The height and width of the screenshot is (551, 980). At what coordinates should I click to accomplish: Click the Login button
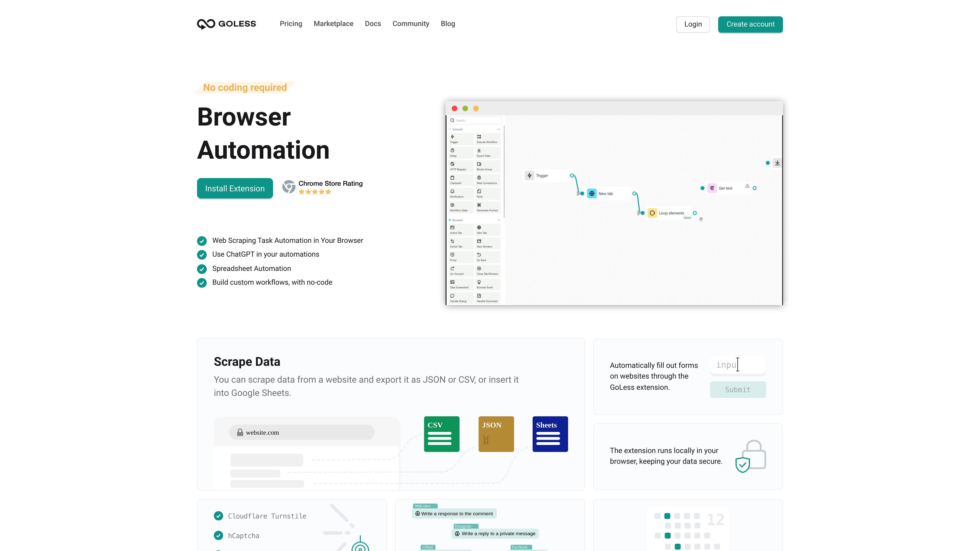693,24
